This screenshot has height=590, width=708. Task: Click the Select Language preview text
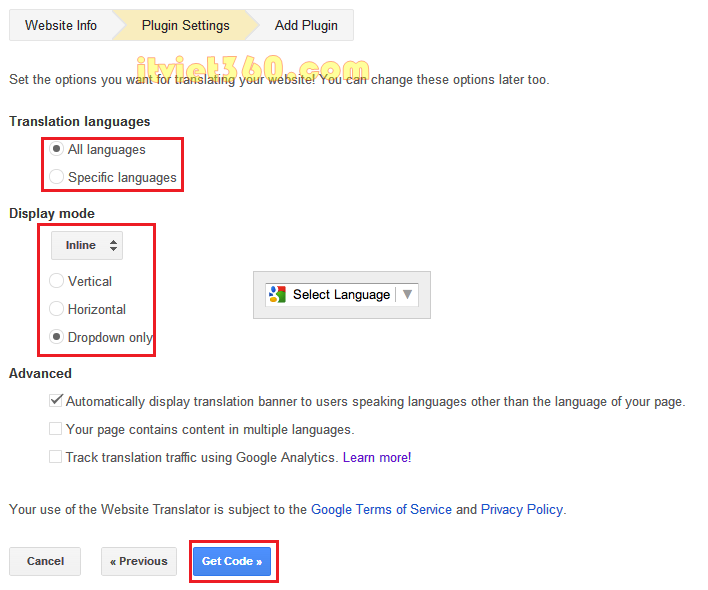(x=341, y=295)
